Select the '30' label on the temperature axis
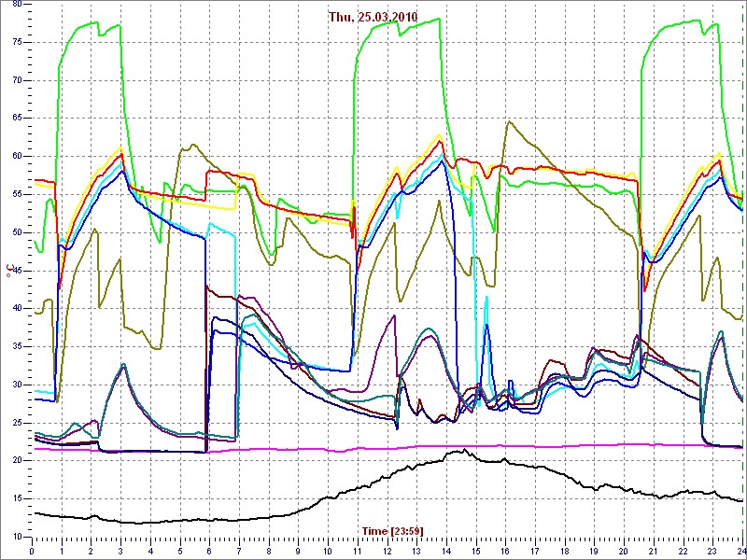The width and height of the screenshot is (747, 560). pos(16,385)
